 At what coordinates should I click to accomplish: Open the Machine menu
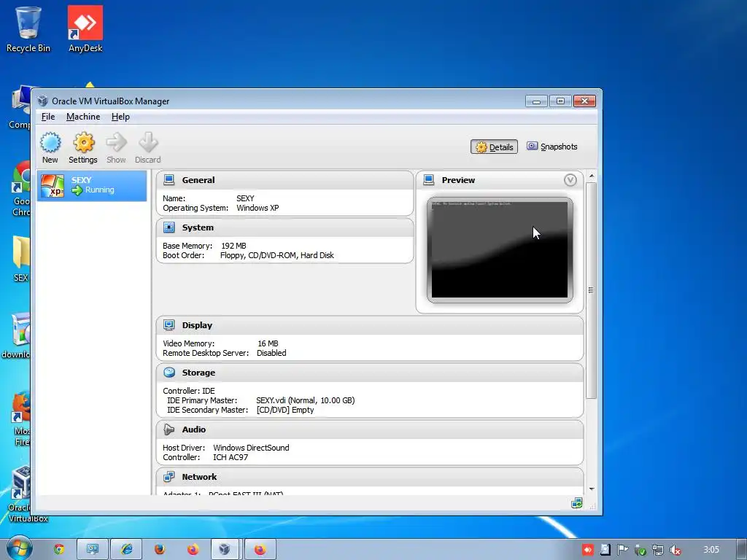click(x=83, y=117)
